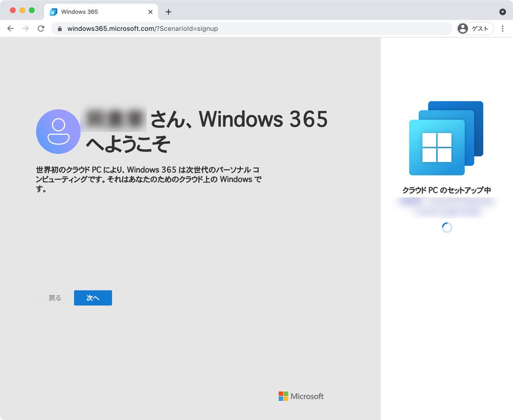Screen dimensions: 513x420
Task: Click the blue 次へ button
Action: (93, 298)
